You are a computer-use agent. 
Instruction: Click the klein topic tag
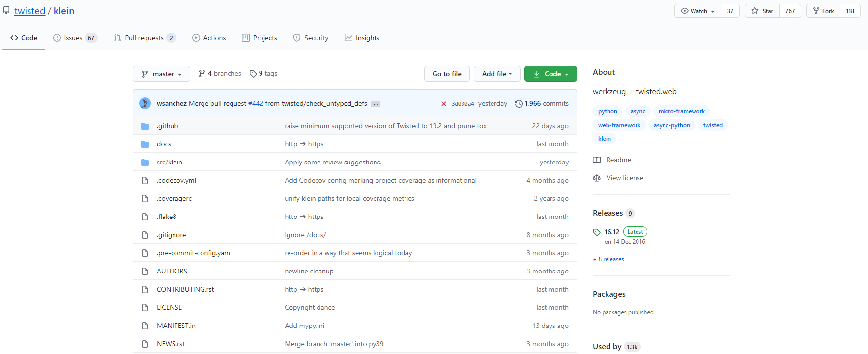(605, 139)
